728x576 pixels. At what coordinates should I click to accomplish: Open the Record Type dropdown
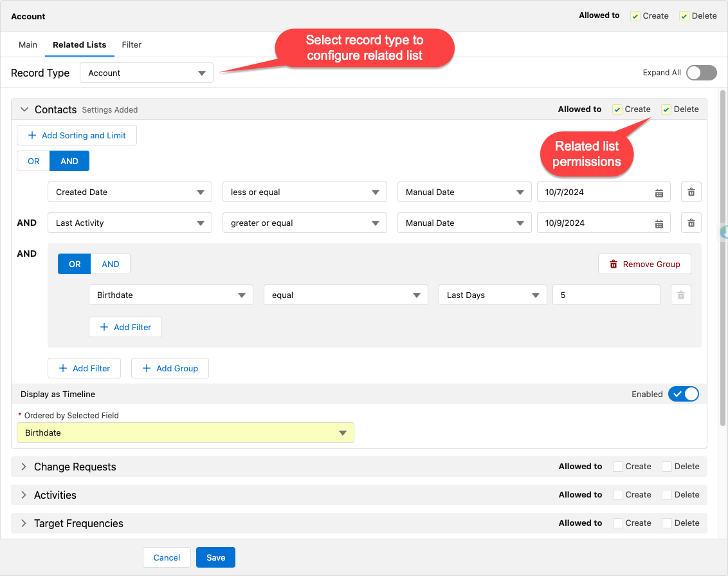[x=146, y=73]
